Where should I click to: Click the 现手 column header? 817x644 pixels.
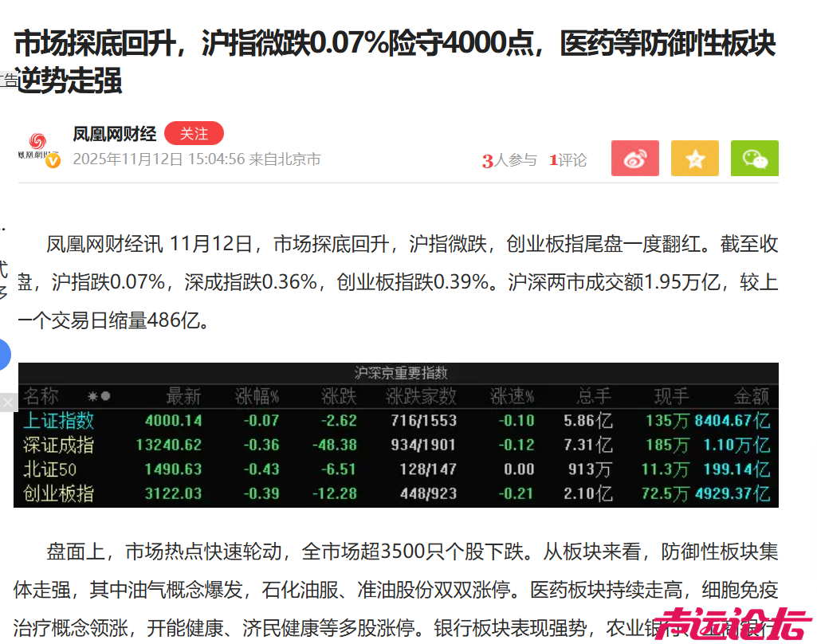672,396
